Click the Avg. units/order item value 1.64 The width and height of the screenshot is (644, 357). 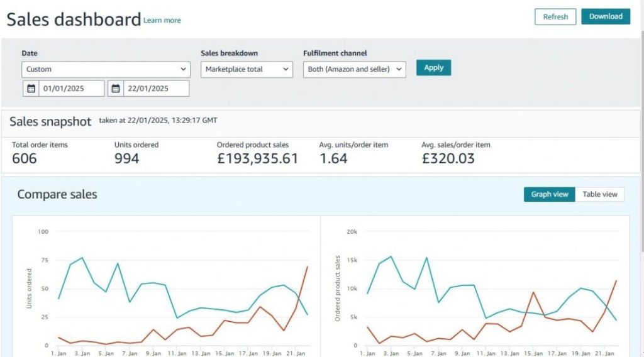[x=333, y=158]
